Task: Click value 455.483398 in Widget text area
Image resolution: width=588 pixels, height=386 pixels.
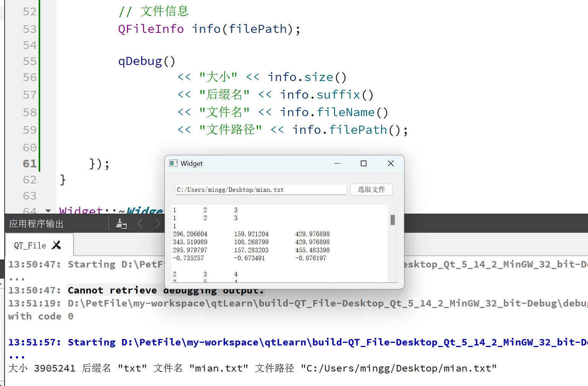Action: (x=313, y=250)
